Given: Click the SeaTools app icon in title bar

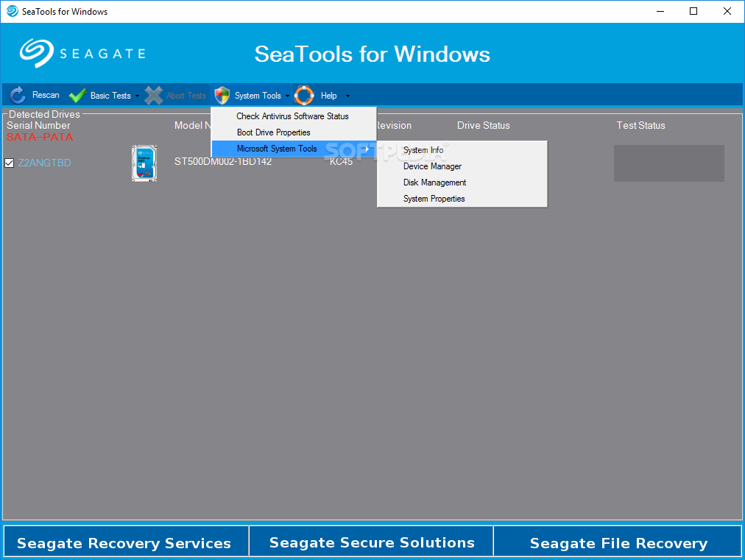Looking at the screenshot, I should click(13, 11).
